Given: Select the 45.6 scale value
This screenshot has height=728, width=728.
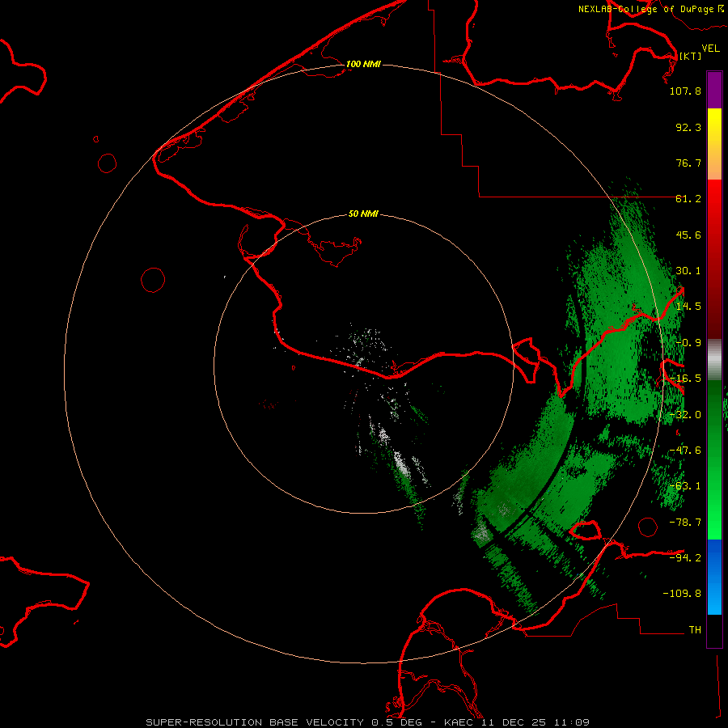Looking at the screenshot, I should click(x=688, y=235).
